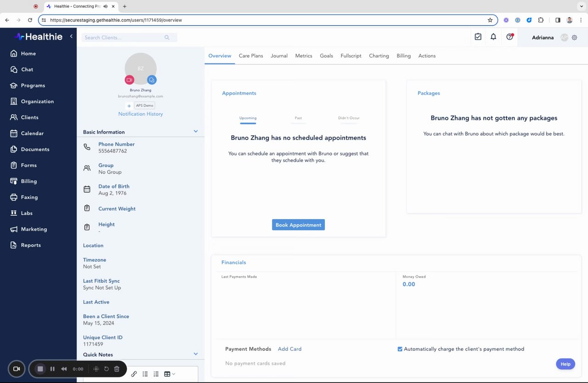
Task: Open the client Billing tab
Action: 403,56
